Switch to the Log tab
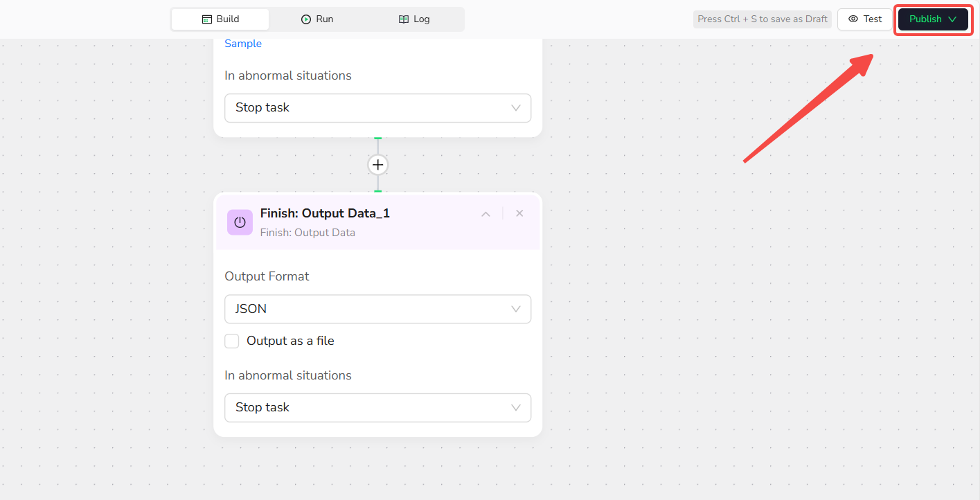Viewport: 980px width, 500px height. click(415, 19)
